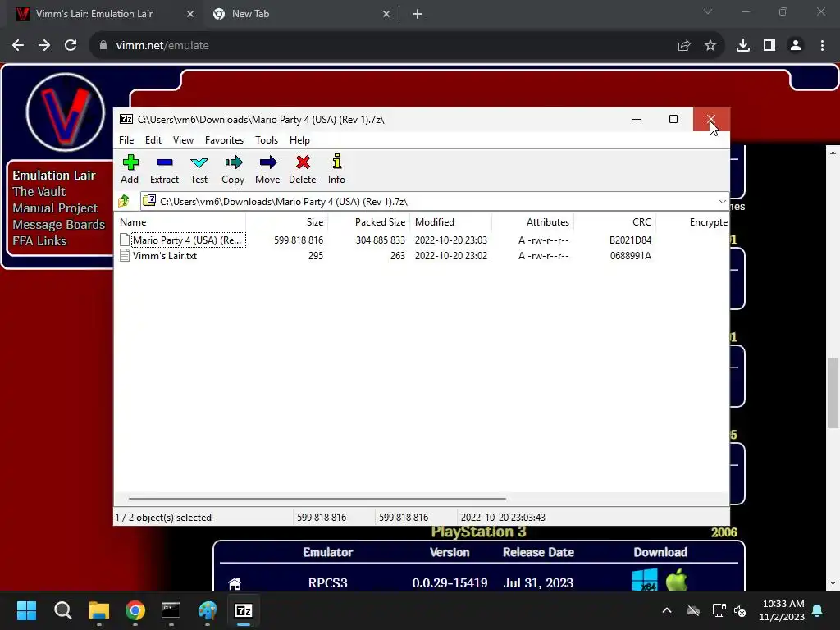Image resolution: width=840 pixels, height=630 pixels.
Task: Download RPCS3 for macOS apple icon
Action: point(677,580)
